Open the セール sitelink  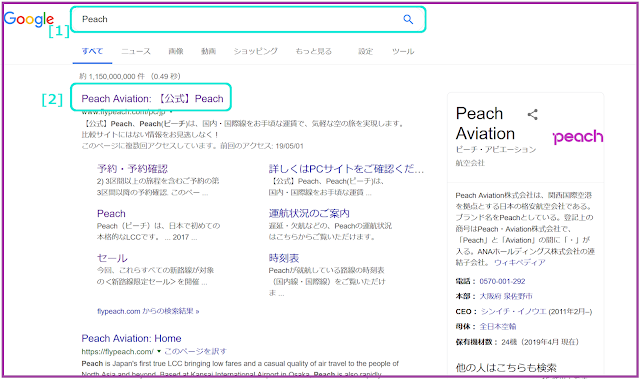[x=112, y=258]
